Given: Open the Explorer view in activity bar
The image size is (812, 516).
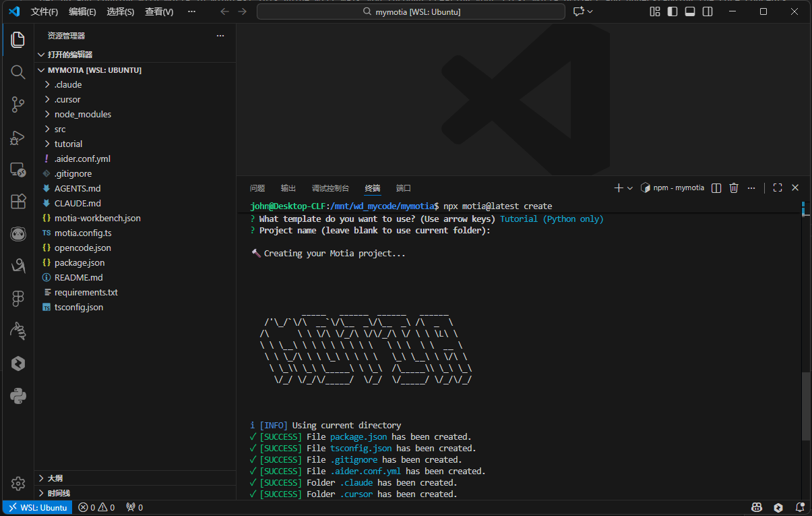Looking at the screenshot, I should 18,40.
